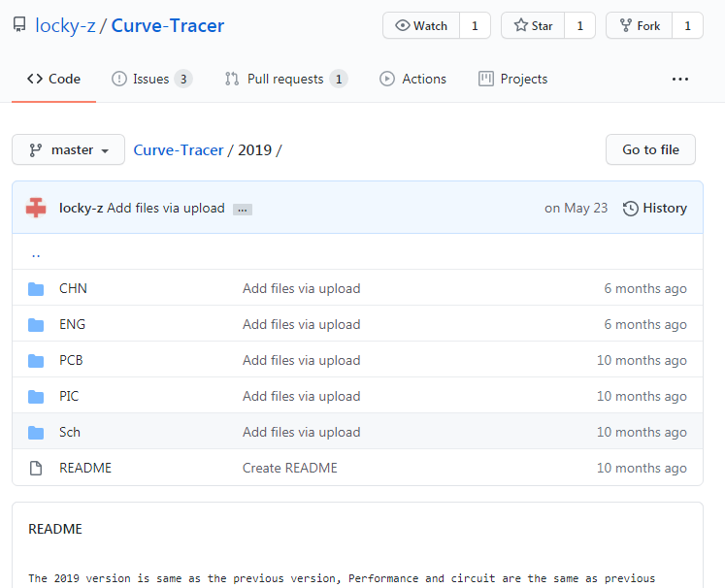
Task: Open the PCB folder
Action: (71, 360)
